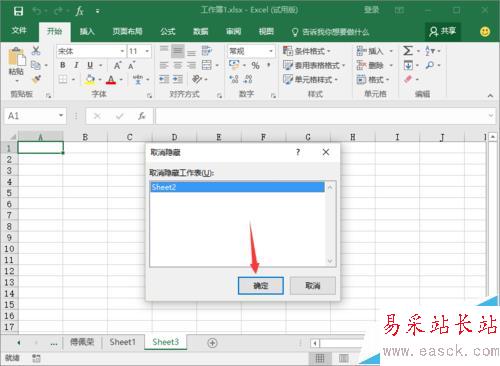Open number format dropdown showing 常规
The height and width of the screenshot is (366, 500).
coord(251,51)
